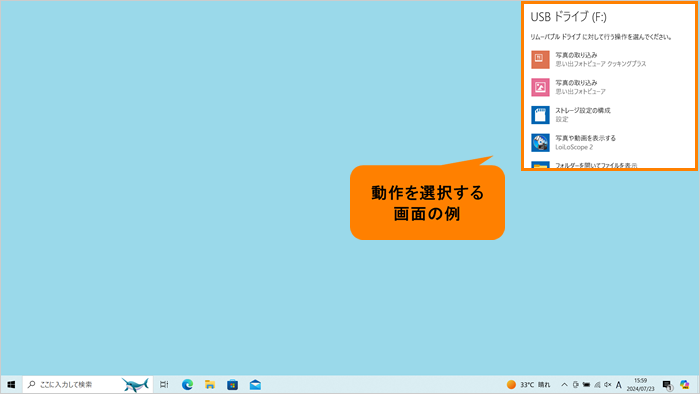Open Task View on the taskbar

tap(164, 384)
